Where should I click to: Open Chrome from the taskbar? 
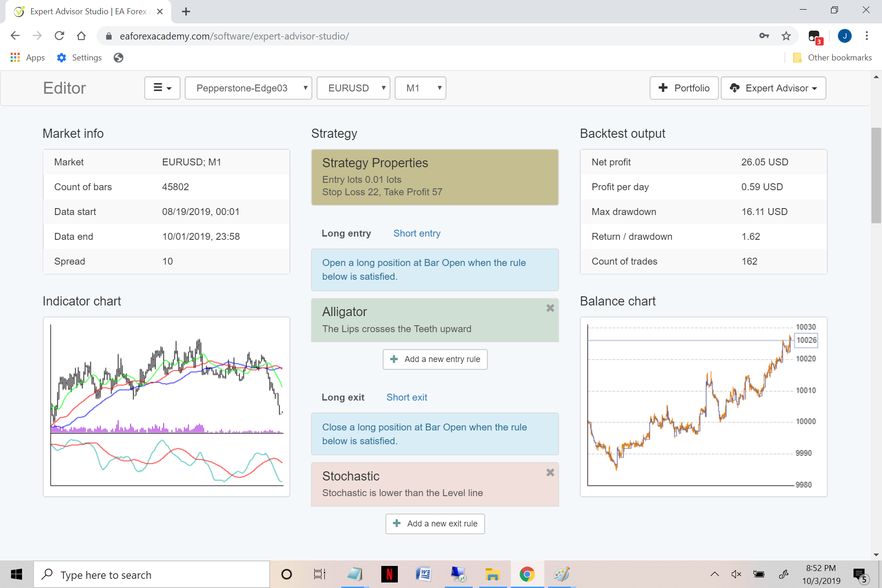coord(527,574)
